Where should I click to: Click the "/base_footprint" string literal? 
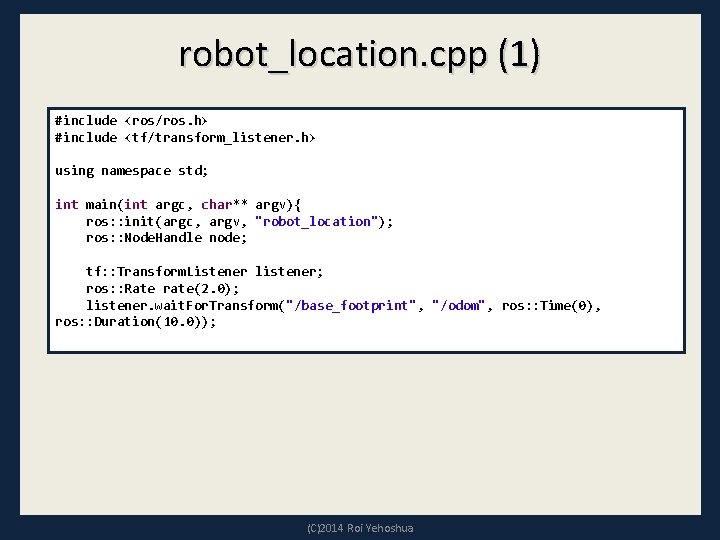(x=351, y=305)
